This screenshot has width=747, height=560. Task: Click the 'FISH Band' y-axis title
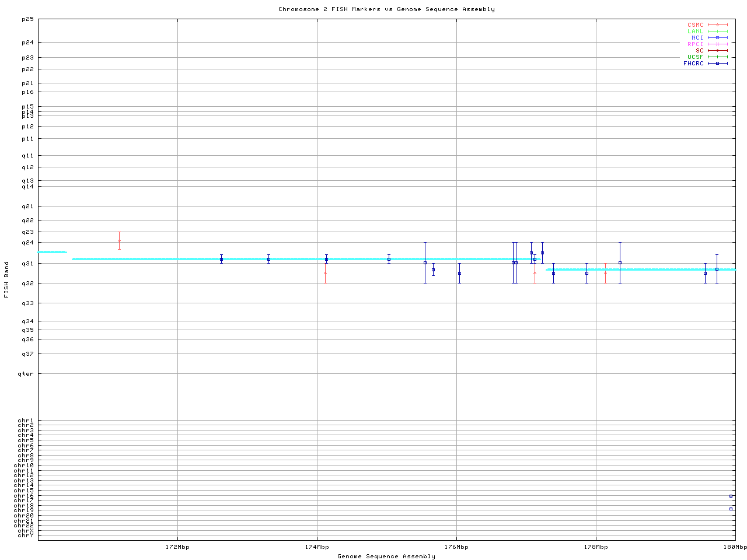pos(6,279)
